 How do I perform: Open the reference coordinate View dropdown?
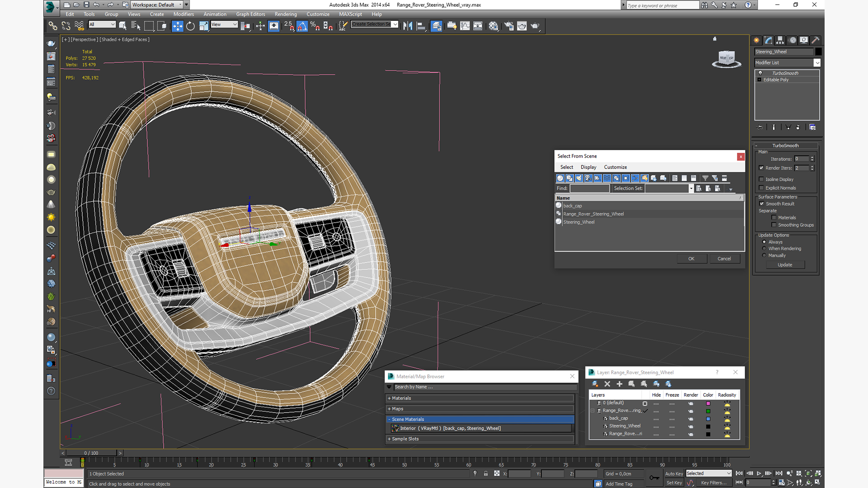(x=224, y=24)
